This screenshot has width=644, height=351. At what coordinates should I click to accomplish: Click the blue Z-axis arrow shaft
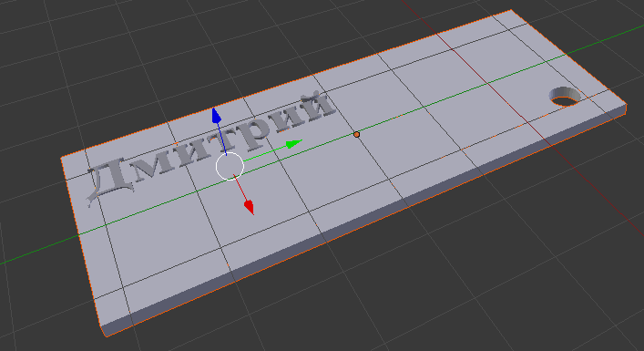coord(221,139)
